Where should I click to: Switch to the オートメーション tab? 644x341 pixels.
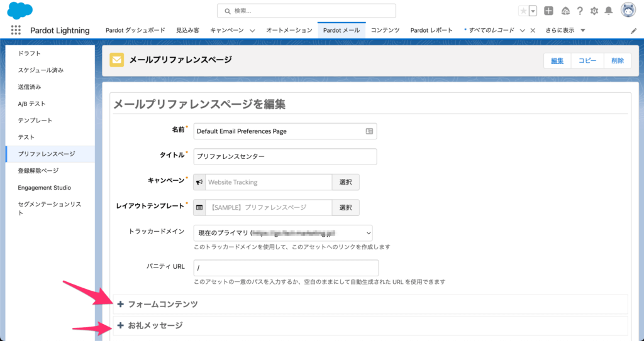[289, 30]
